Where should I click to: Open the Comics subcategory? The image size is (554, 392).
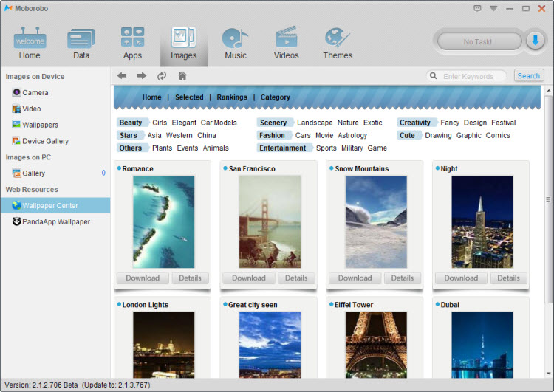pos(498,135)
